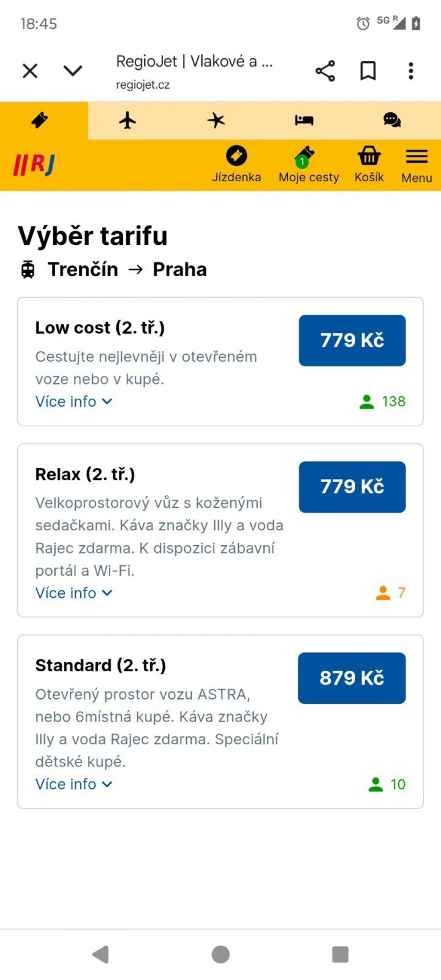This screenshot has width=441, height=980.
Task: Switch to the hotels bed tab
Action: 304,120
